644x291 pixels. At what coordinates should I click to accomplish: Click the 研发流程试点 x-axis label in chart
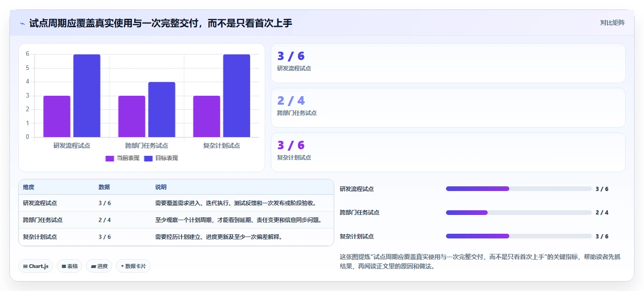click(72, 145)
